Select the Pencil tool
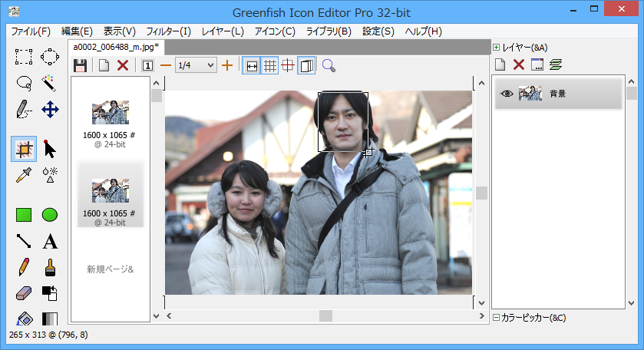This screenshot has height=350, width=644. coord(24,267)
